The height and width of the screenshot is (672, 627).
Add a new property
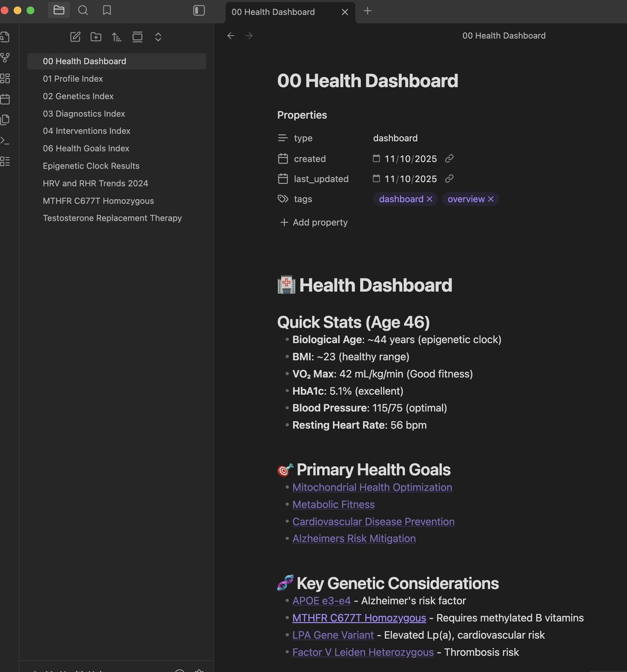click(x=314, y=222)
